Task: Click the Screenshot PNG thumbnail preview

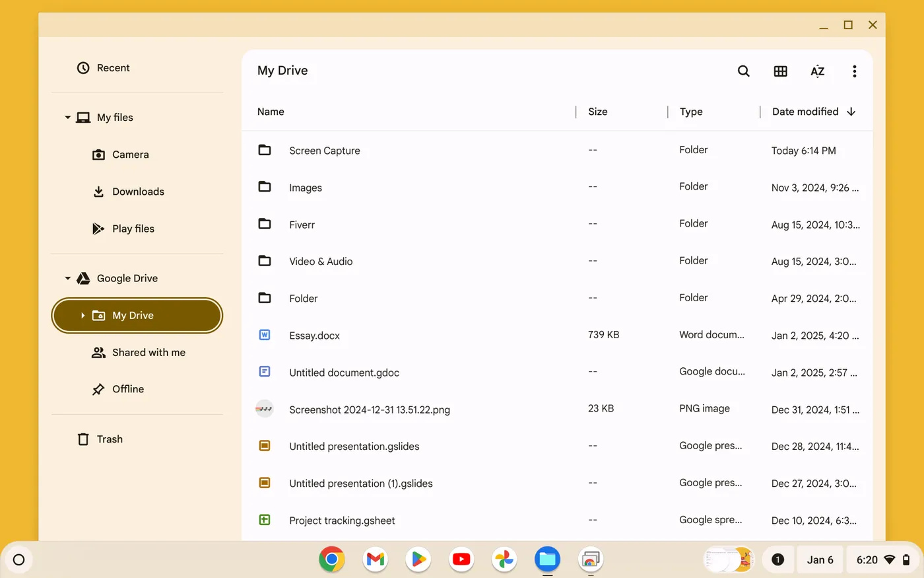Action: 265,409
